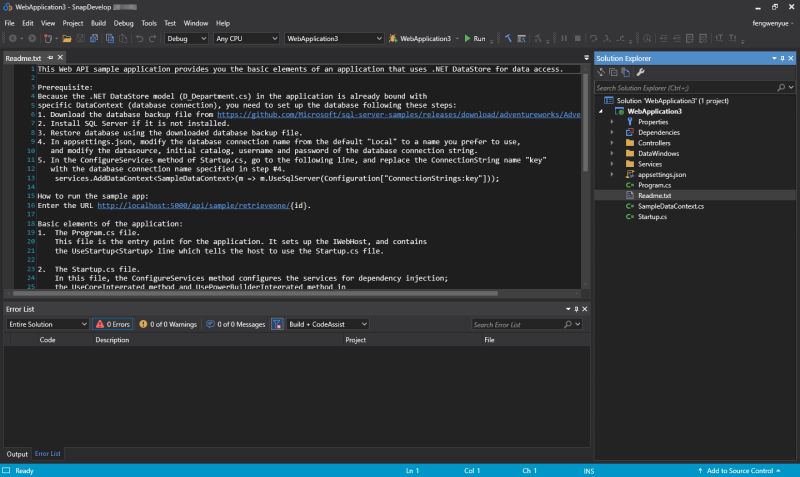The height and width of the screenshot is (477, 800).
Task: Click Collapse All icon in Solution Explorer
Action: coord(613,72)
